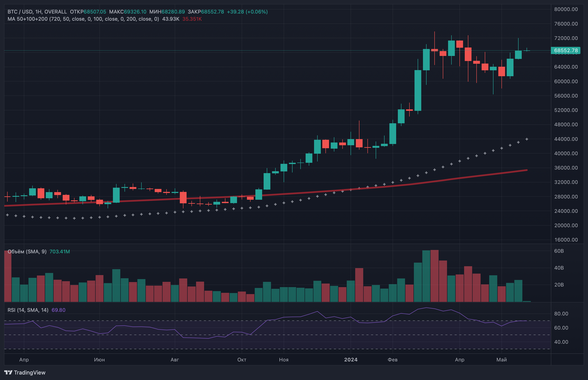
Task: Click the 32000.00 price axis label
Action: (x=566, y=182)
